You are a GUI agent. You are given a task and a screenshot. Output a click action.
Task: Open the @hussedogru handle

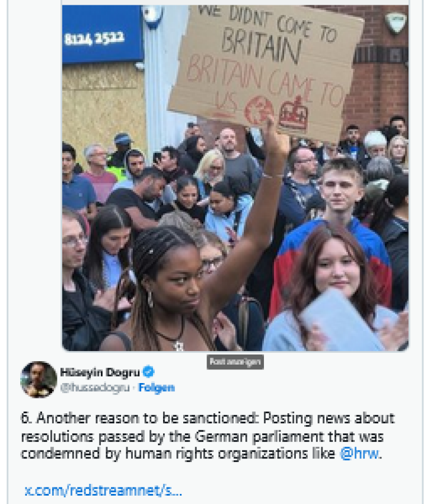click(95, 388)
